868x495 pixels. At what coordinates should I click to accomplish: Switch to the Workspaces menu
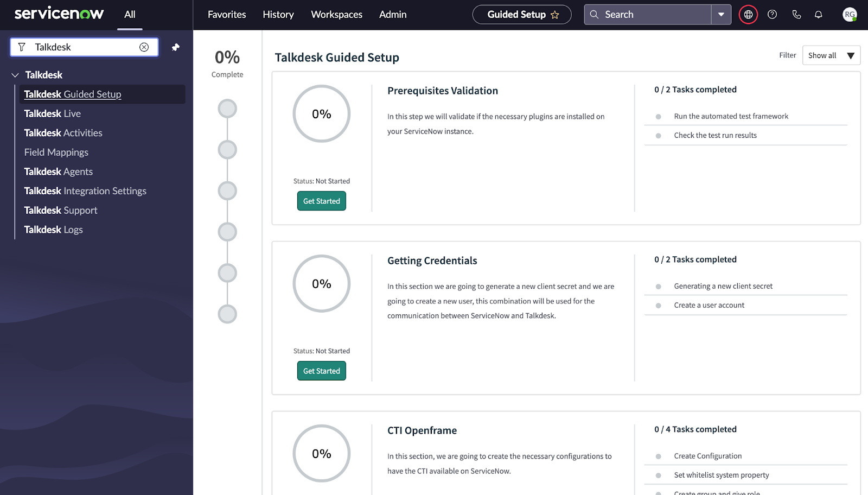336,15
